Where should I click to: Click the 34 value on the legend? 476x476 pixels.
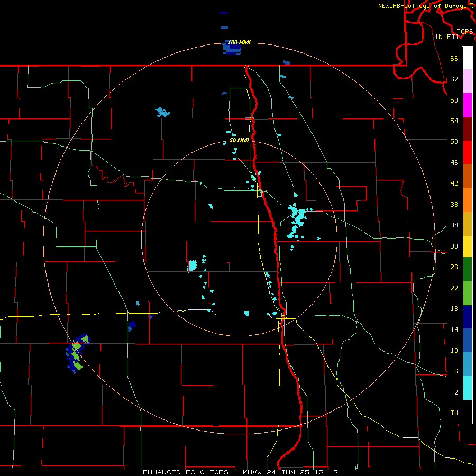pyautogui.click(x=454, y=225)
